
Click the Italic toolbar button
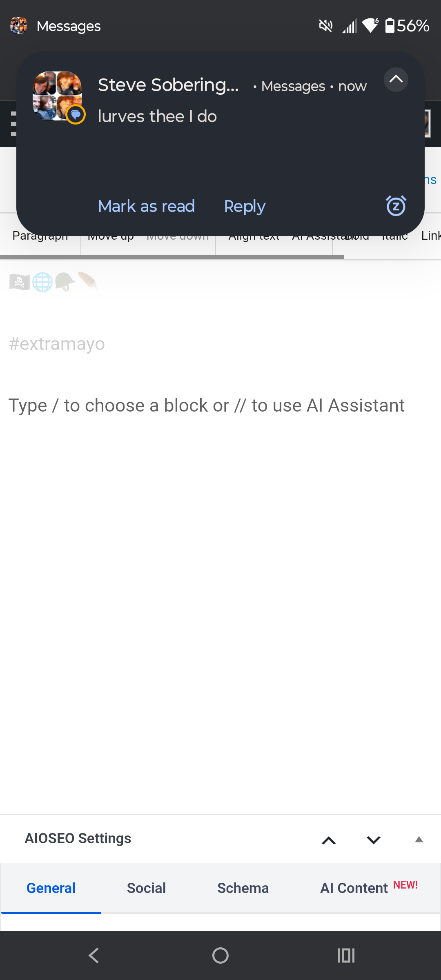click(x=394, y=238)
